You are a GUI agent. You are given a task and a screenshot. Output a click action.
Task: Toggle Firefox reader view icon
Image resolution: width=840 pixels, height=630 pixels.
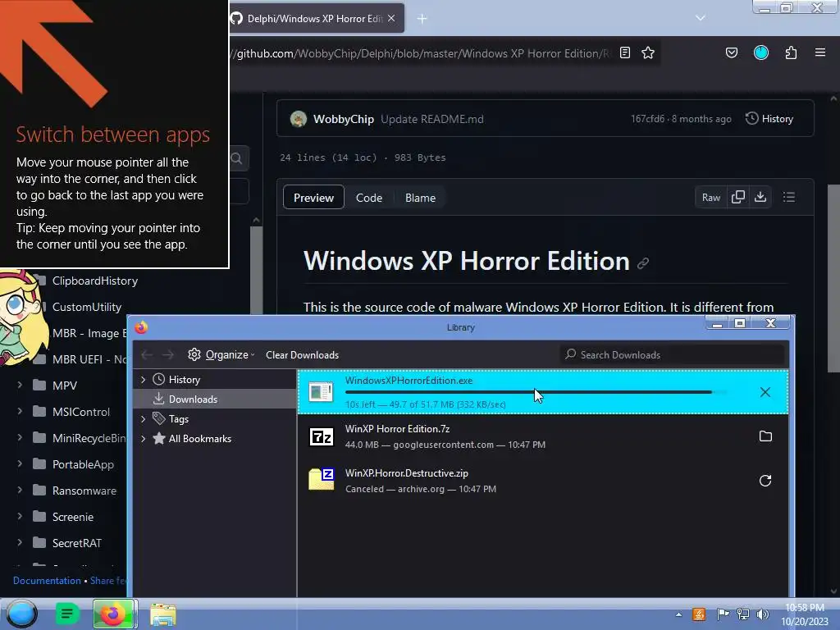624,52
